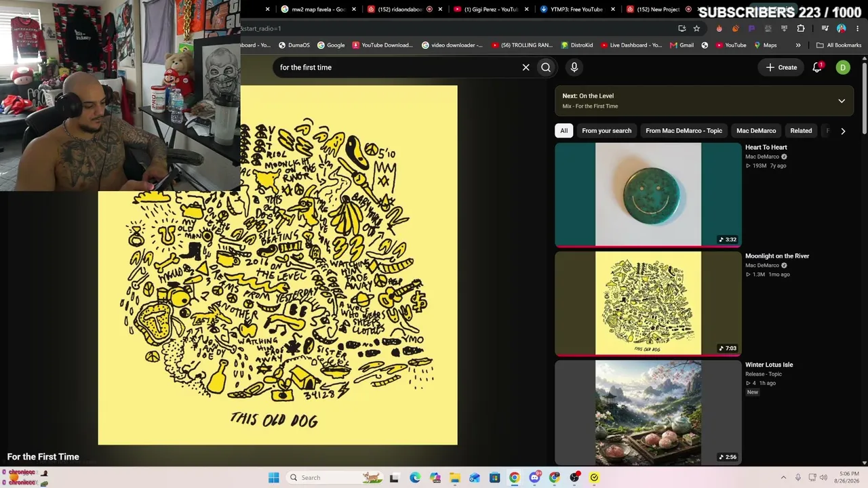Open the Maps bookmark
The width and height of the screenshot is (868, 488).
[x=765, y=45]
